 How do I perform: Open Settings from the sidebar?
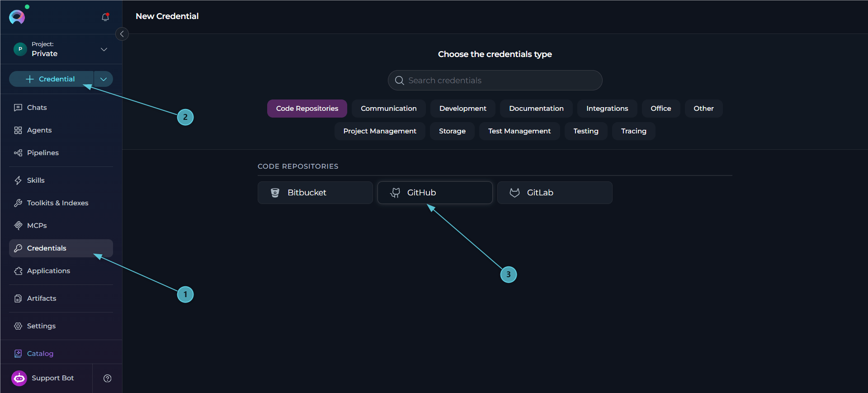[x=61, y=326]
